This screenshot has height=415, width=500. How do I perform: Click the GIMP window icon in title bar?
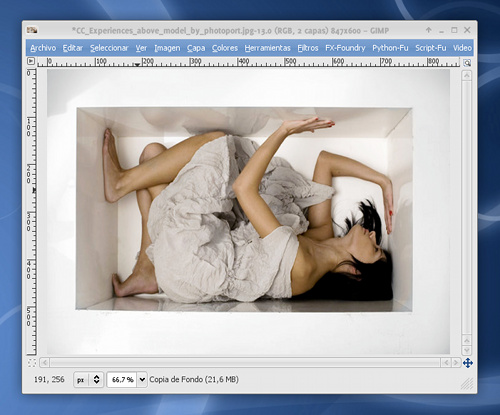(32, 30)
